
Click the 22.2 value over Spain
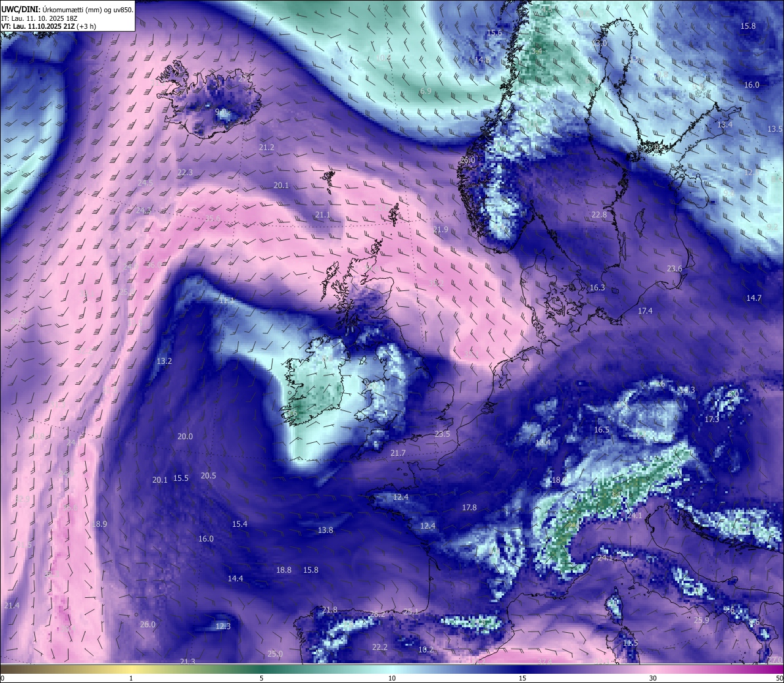[x=380, y=647]
